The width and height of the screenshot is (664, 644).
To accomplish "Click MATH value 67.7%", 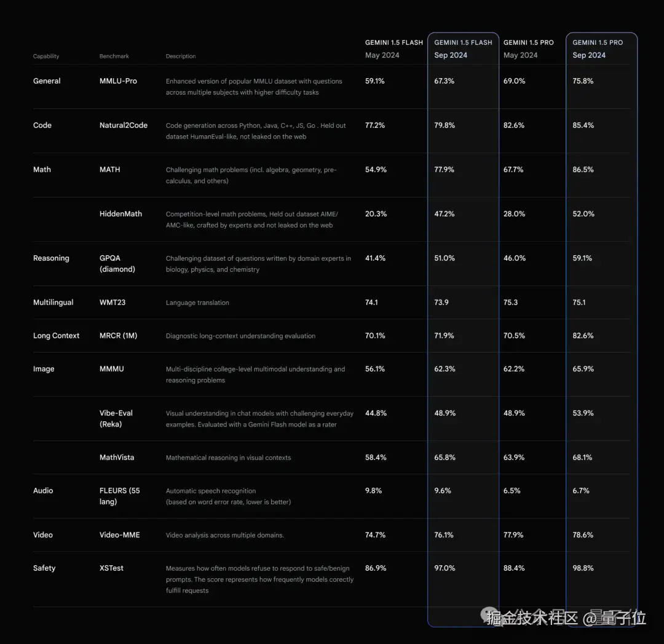I will 513,170.
